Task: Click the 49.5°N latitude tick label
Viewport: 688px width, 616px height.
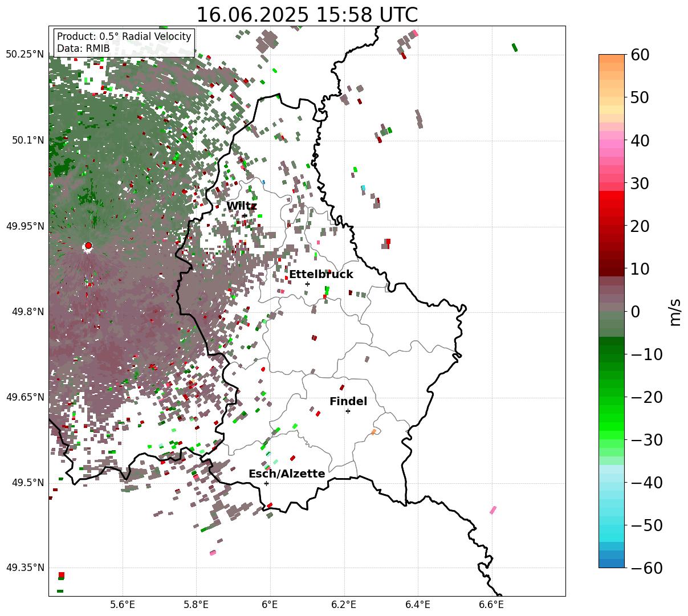Action: pos(27,483)
